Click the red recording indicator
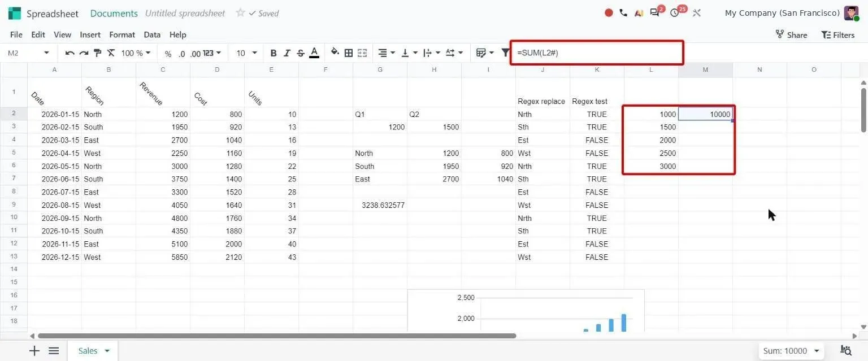This screenshot has width=868, height=361. coord(609,12)
